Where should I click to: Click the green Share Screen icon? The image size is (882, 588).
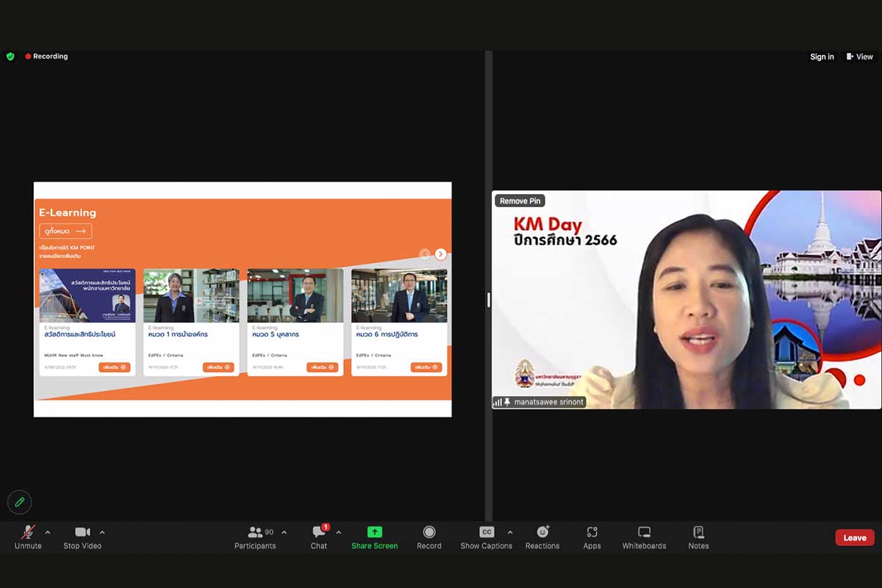(374, 532)
